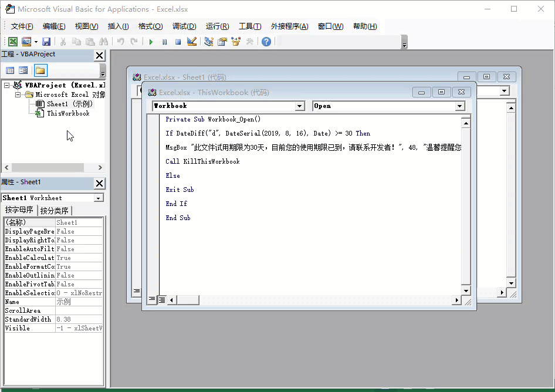
Task: Toggle Full Module View button in ThisWorkbook window
Action: [x=162, y=300]
